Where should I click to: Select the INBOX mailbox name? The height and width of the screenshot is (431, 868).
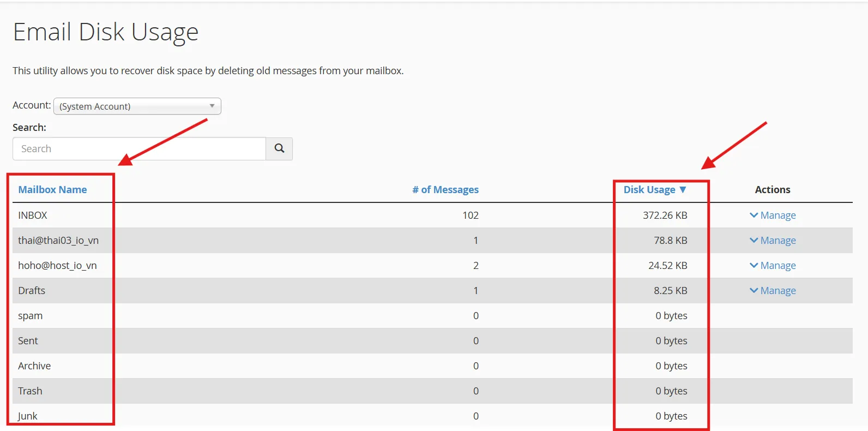point(33,215)
